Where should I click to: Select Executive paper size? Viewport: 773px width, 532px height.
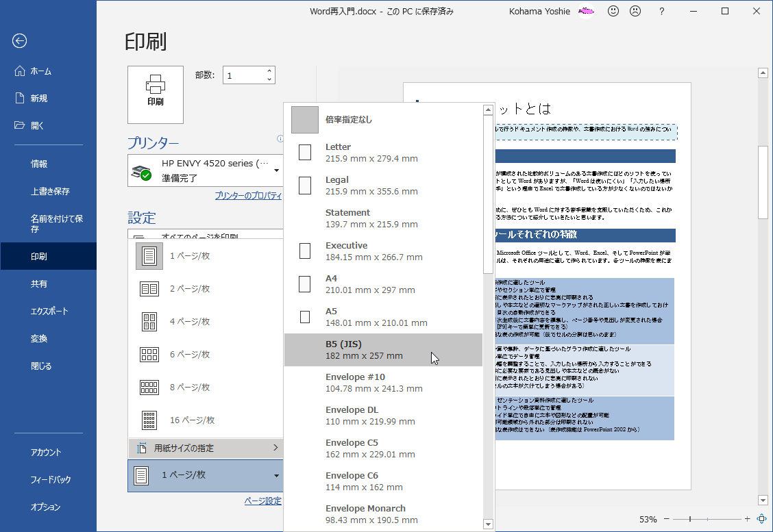tap(384, 251)
